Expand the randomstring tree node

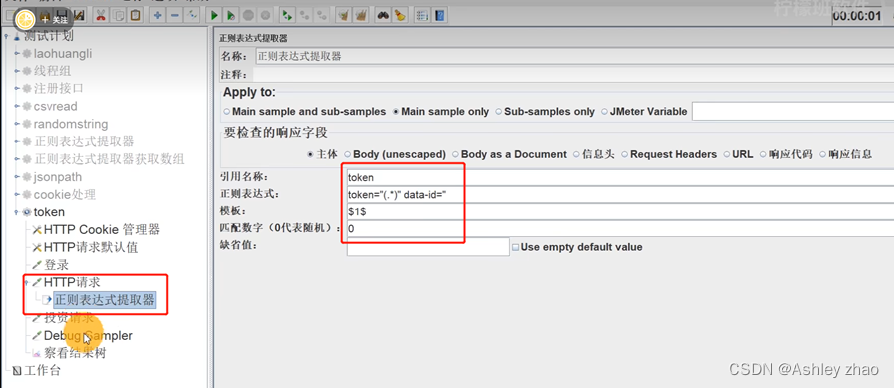[x=17, y=124]
